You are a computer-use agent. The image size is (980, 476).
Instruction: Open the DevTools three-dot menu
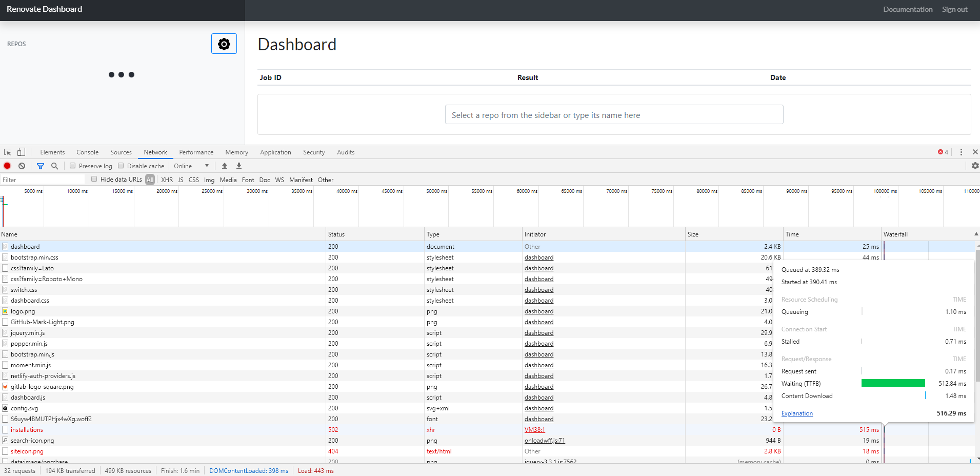click(x=960, y=152)
